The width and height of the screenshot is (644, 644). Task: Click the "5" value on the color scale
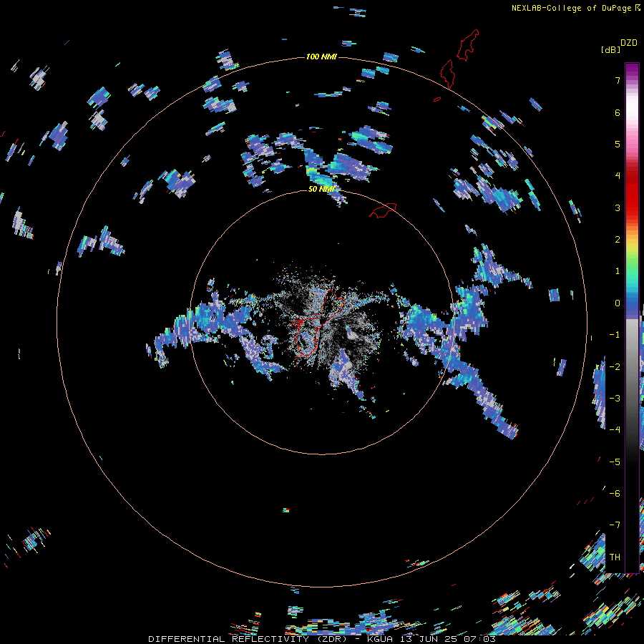tap(618, 144)
